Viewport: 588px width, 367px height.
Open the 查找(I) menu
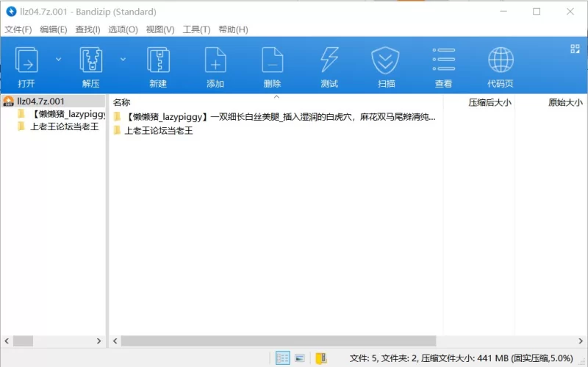[x=87, y=29]
